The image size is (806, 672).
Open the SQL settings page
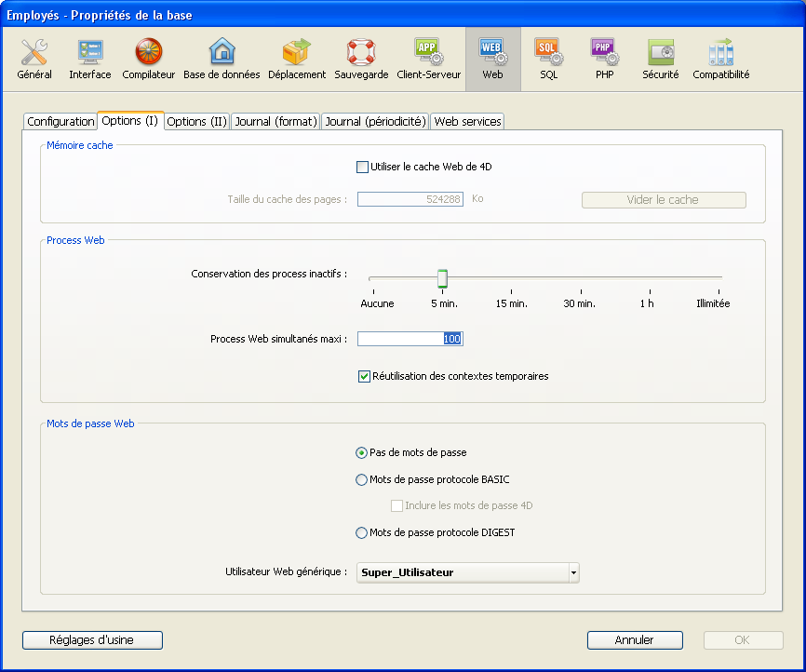[x=548, y=59]
